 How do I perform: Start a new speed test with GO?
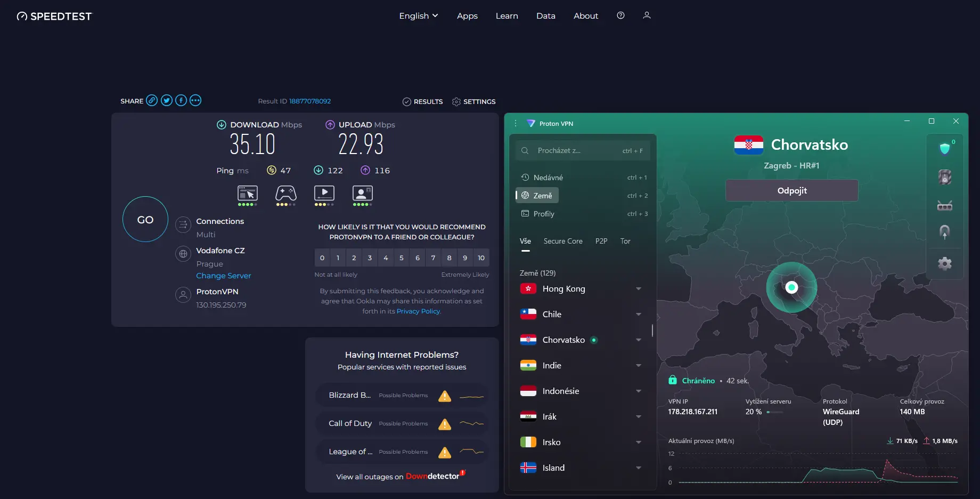(x=145, y=219)
